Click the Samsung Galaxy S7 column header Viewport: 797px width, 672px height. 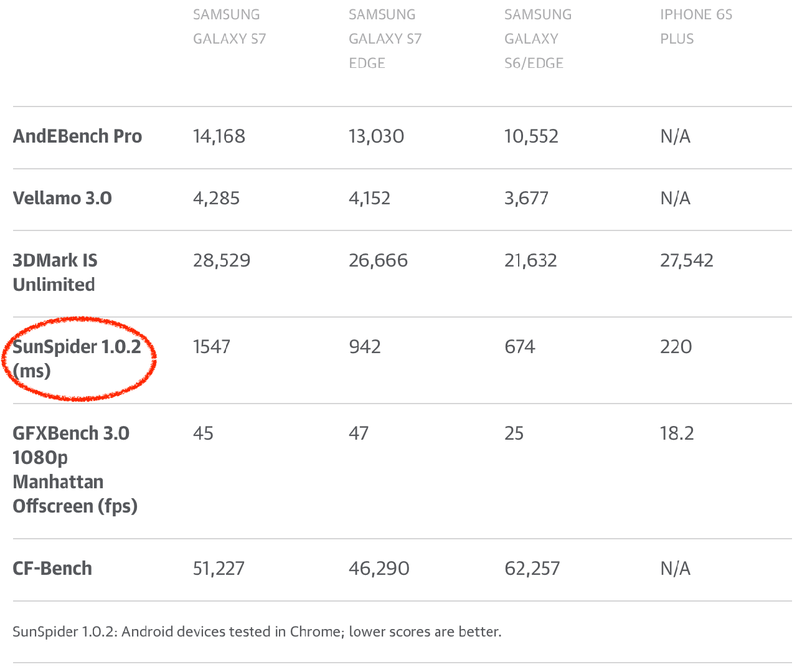[229, 27]
